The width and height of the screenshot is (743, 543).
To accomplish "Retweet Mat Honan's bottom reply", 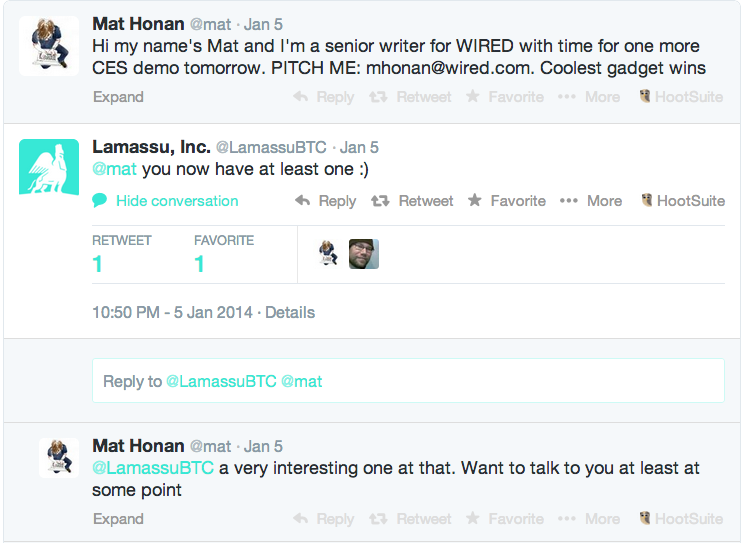I will (410, 519).
